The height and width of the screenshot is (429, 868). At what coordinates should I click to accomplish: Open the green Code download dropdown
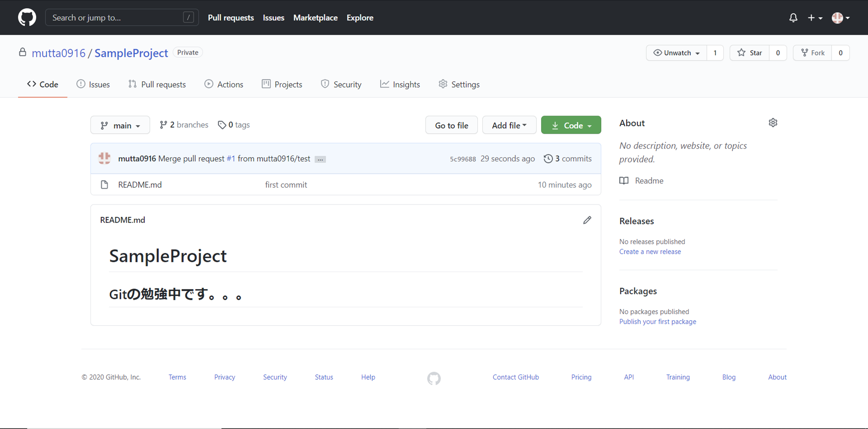pos(571,125)
